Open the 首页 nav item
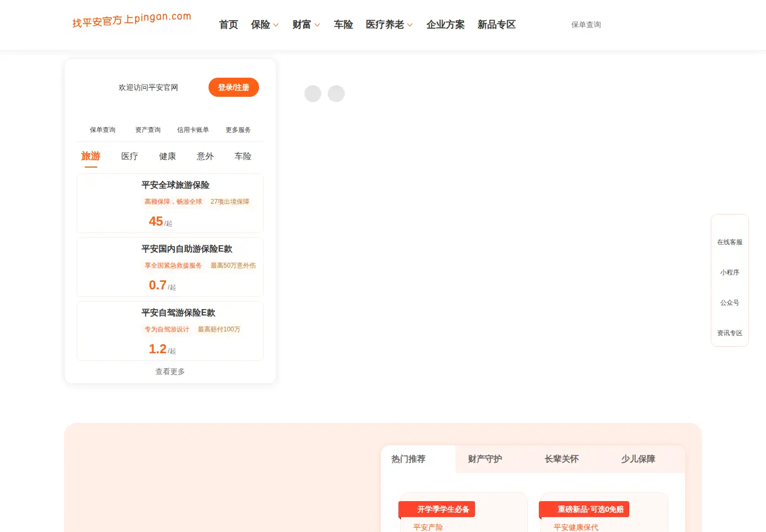766x532 pixels. tap(229, 24)
